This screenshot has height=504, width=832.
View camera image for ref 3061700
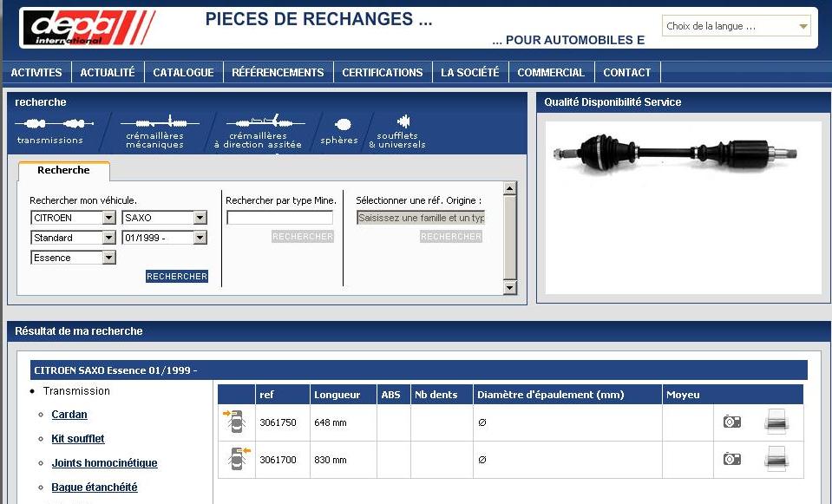(731, 459)
